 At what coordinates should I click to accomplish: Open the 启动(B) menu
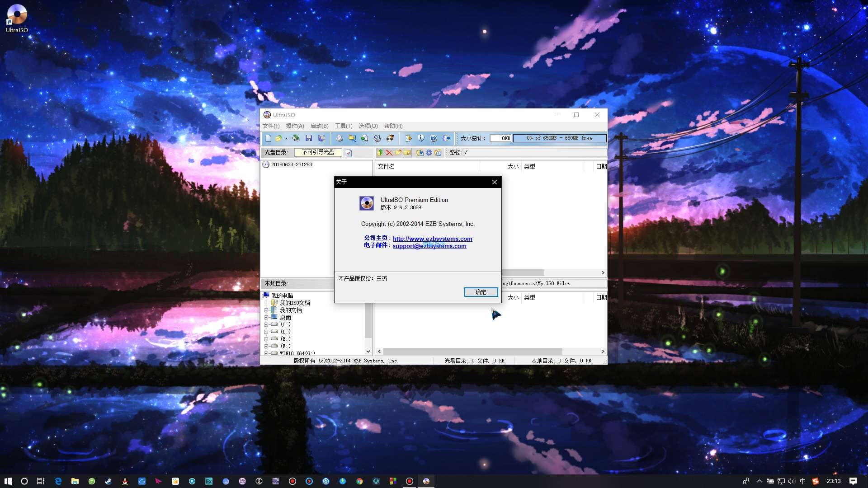coord(319,126)
